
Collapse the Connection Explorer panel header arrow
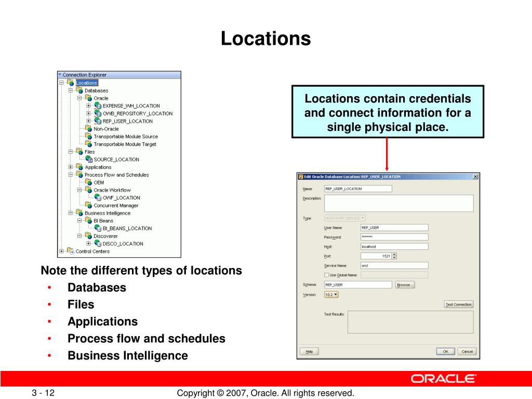(60, 74)
